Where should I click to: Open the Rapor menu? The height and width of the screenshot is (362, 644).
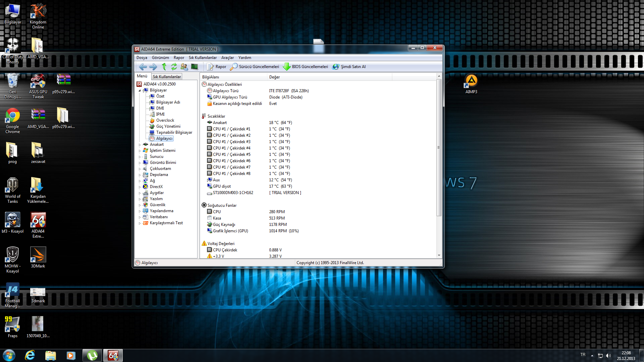[x=179, y=58]
